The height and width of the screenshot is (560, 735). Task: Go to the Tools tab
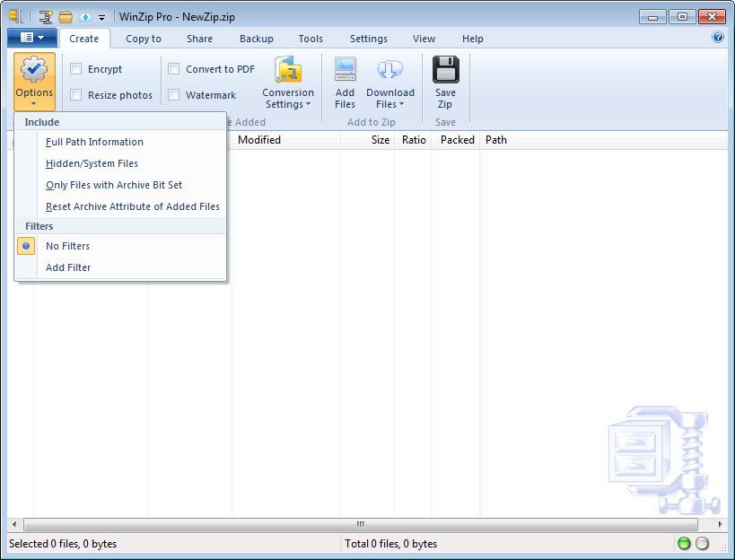point(311,39)
